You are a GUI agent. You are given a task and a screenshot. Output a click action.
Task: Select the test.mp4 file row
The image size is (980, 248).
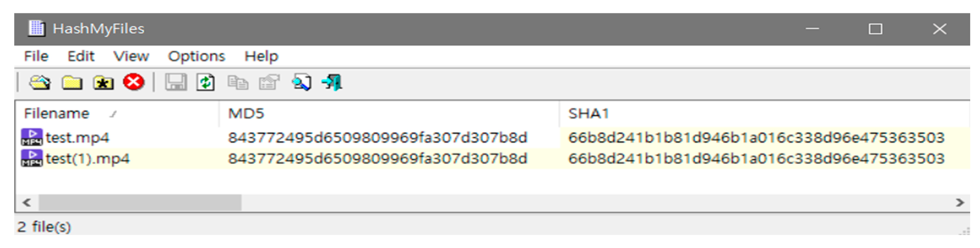tap(77, 138)
